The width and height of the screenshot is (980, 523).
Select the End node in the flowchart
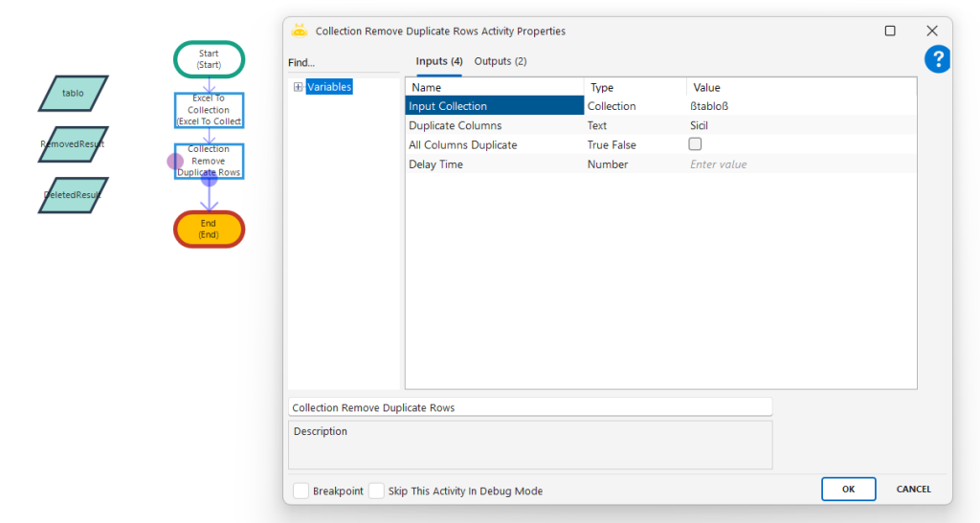(209, 229)
